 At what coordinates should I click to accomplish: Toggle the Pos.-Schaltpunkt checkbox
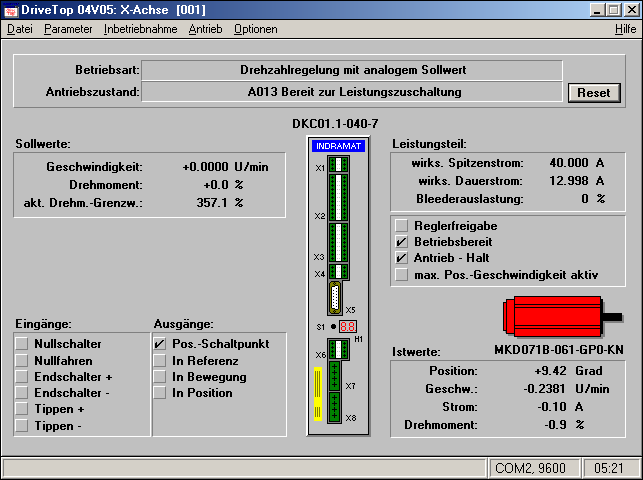click(160, 344)
